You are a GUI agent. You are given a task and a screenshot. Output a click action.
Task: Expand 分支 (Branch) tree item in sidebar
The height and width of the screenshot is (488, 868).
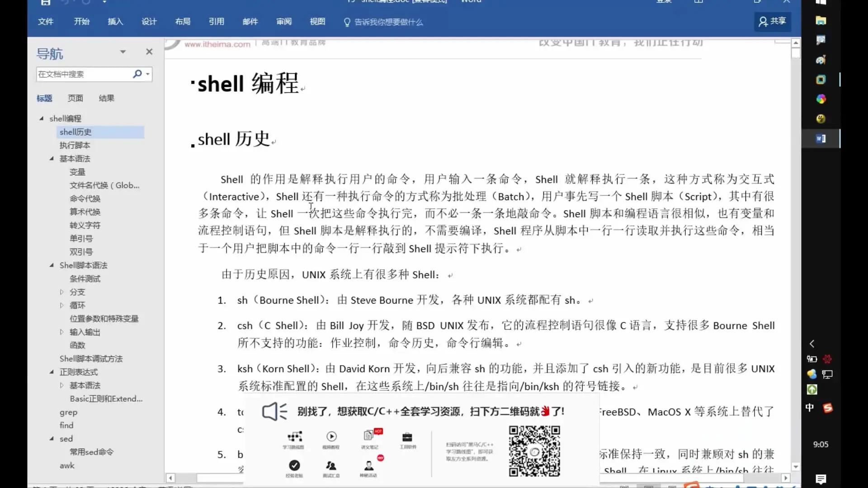61,292
